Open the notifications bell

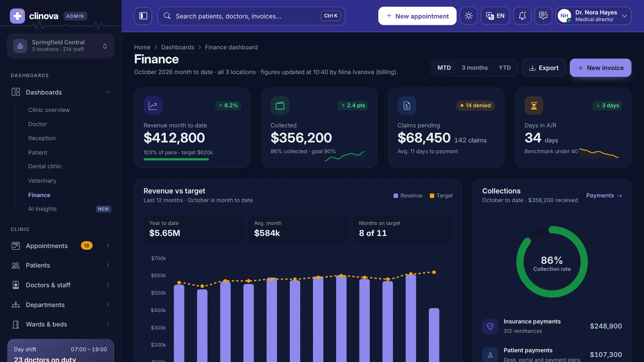pyautogui.click(x=522, y=16)
